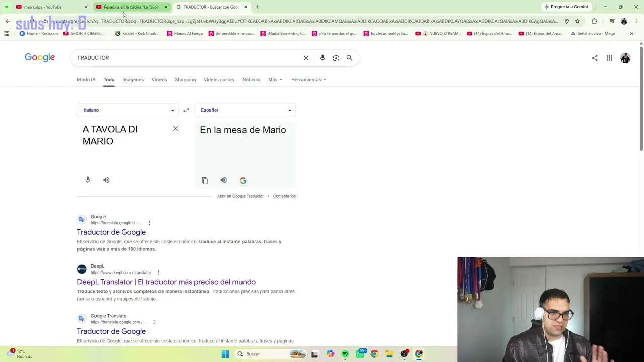Bookmark this page with the star
The height and width of the screenshot is (362, 644).
577,21
